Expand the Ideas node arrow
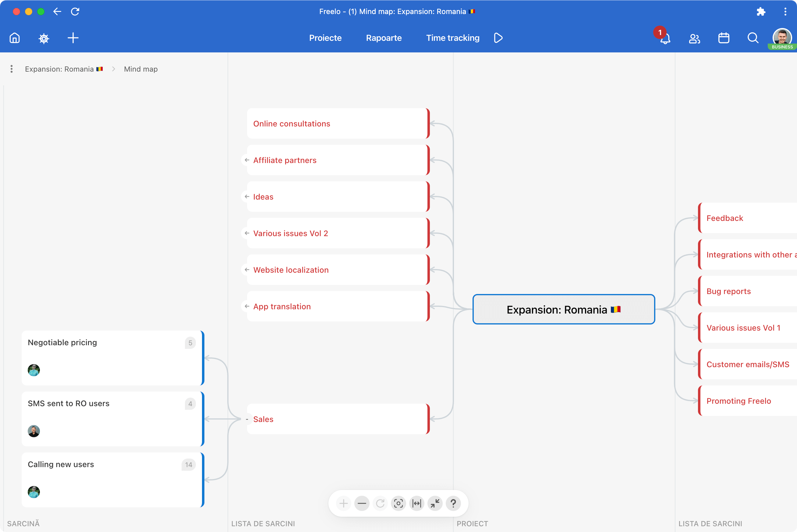Image resolution: width=797 pixels, height=532 pixels. [x=247, y=197]
